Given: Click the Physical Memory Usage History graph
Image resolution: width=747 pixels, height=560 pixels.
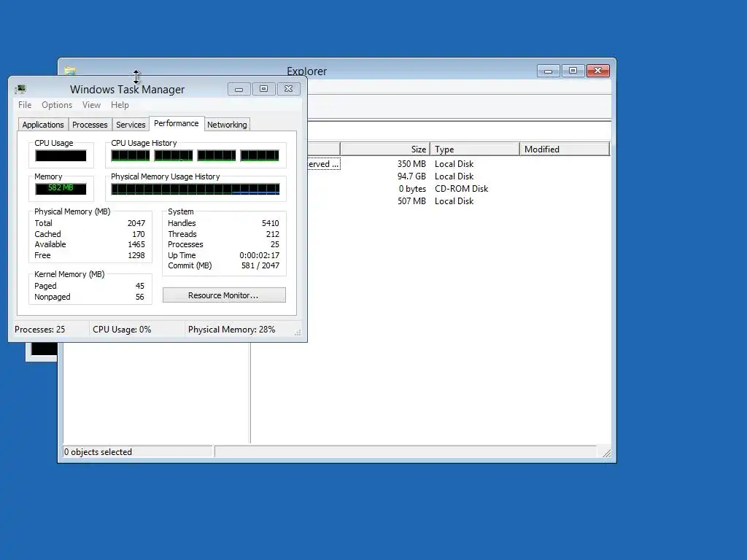Looking at the screenshot, I should tap(196, 189).
